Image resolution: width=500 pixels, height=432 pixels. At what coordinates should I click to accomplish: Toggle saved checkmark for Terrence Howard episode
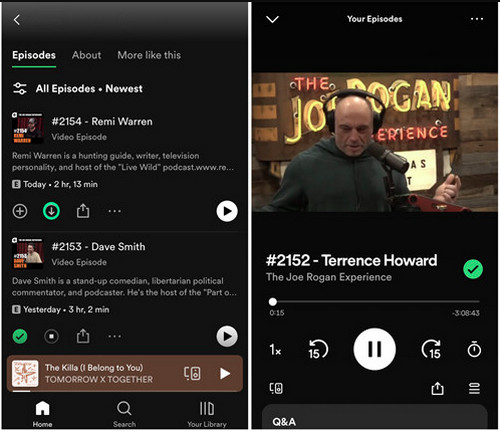pos(473,269)
